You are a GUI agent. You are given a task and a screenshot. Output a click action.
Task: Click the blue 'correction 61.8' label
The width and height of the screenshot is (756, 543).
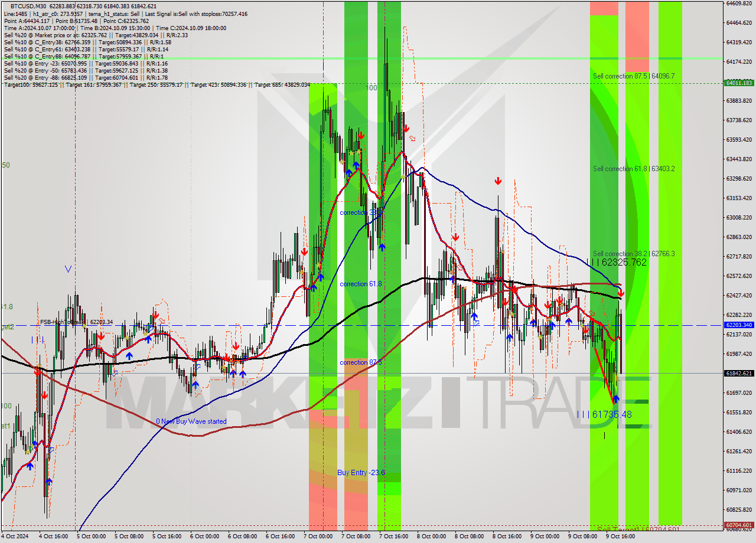361,284
